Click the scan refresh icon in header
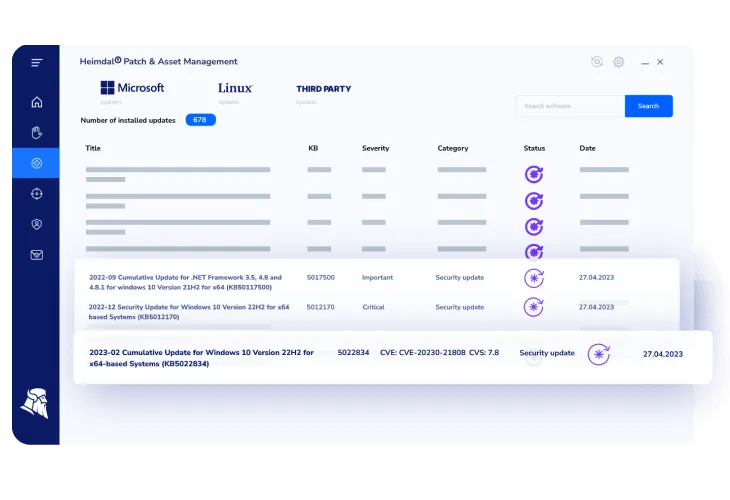 tap(597, 61)
